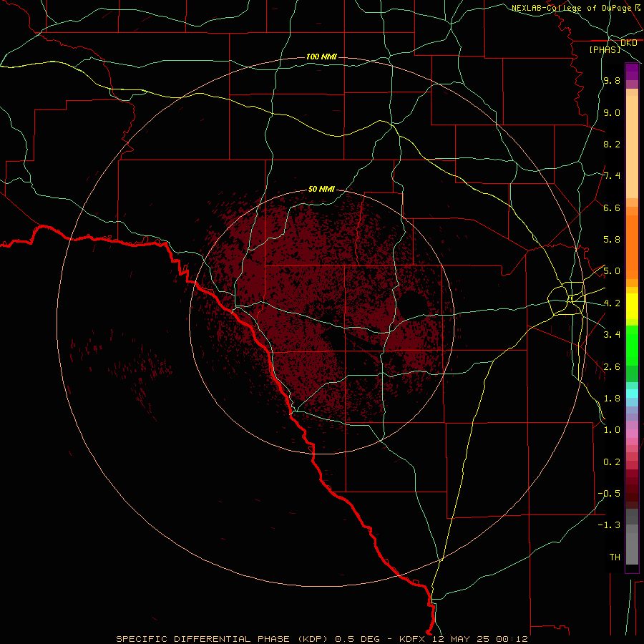Click the SPECIFIC DIFFERENTIAL PHASE (KDP) caption text
644x644 pixels.
(x=221, y=639)
